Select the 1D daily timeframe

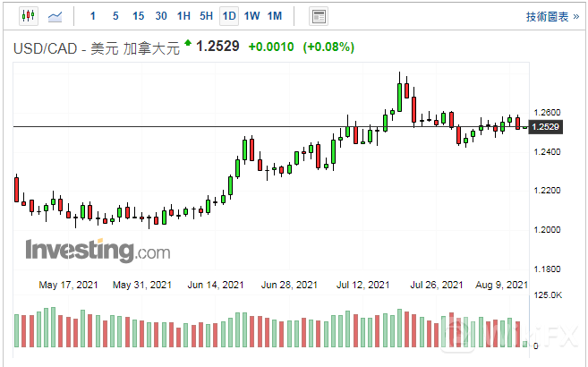click(229, 16)
